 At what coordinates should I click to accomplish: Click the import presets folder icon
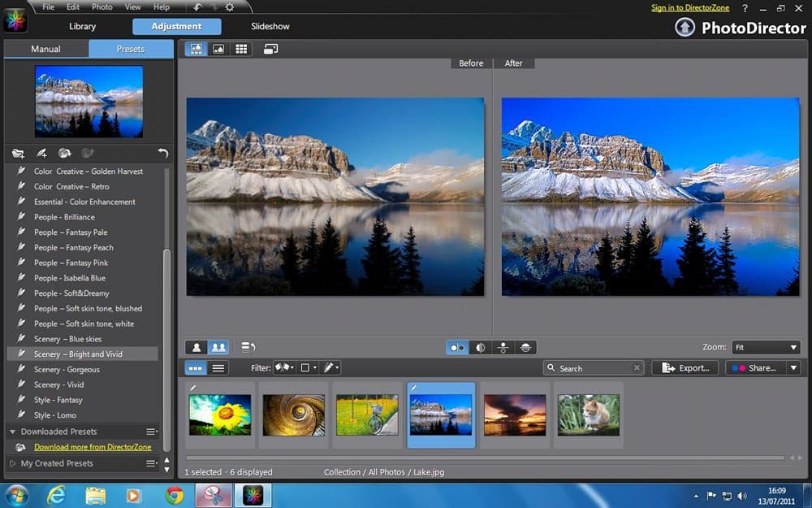click(x=18, y=153)
